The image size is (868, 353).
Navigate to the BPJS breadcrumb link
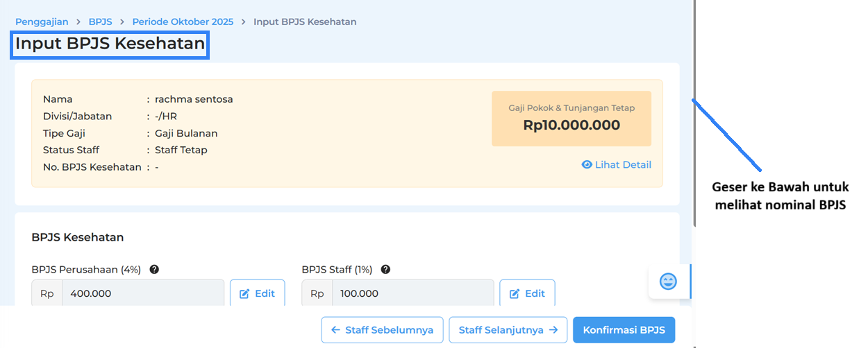[x=100, y=21]
